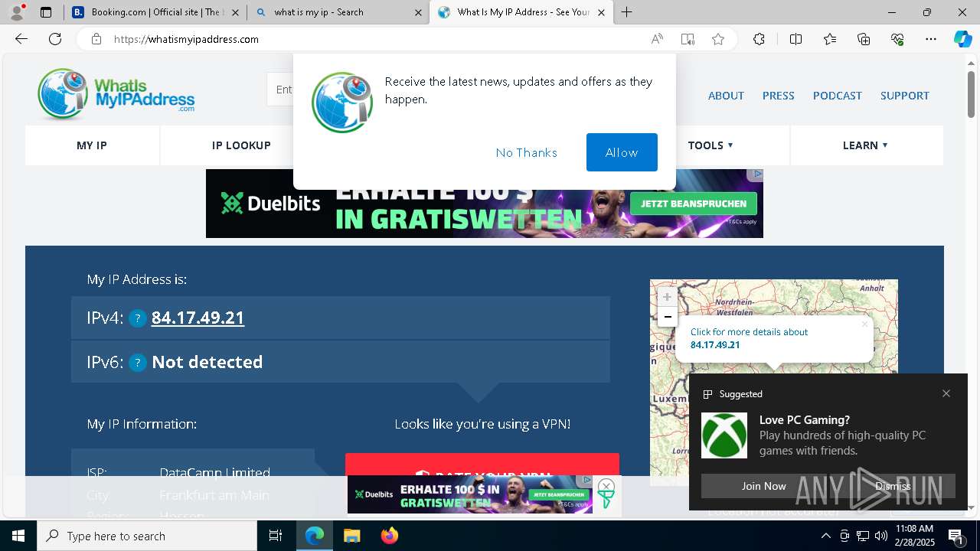The width and height of the screenshot is (980, 551).
Task: Click the top Duelbits banner ad
Action: (484, 204)
